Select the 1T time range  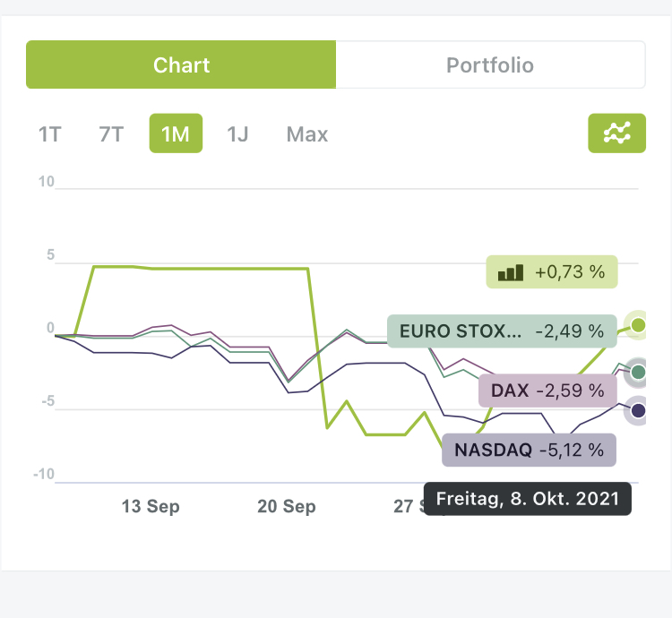[x=49, y=134]
